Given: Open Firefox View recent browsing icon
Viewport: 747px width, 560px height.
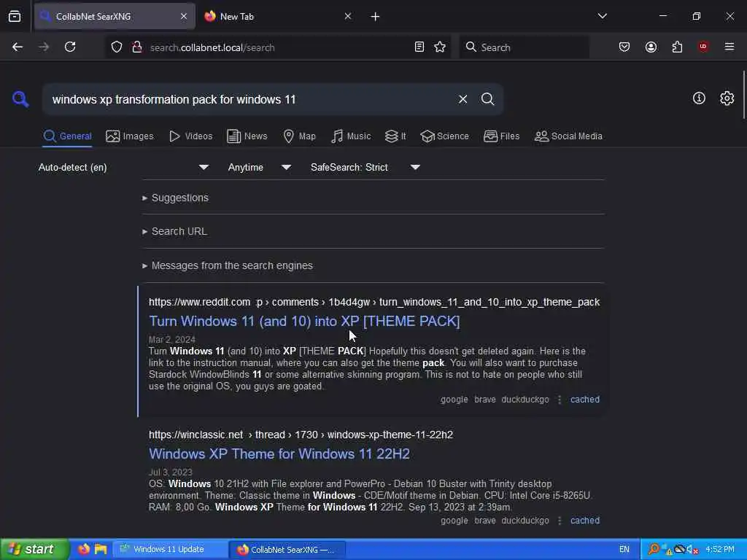Looking at the screenshot, I should tap(15, 17).
